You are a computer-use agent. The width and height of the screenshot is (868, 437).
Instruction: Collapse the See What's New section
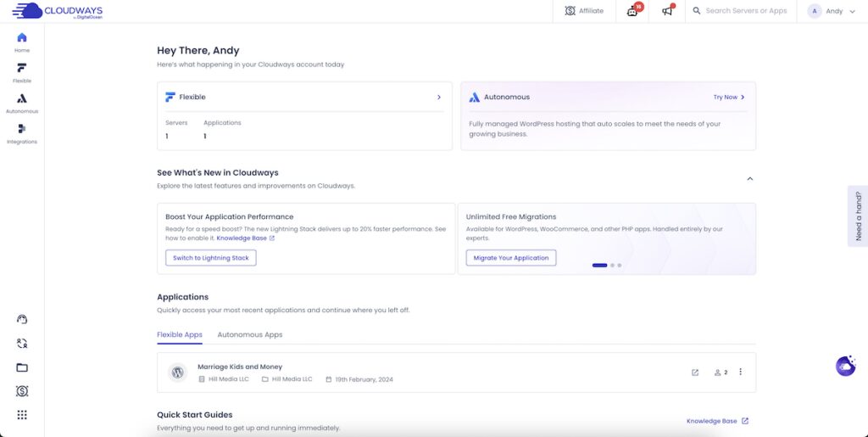tap(750, 179)
